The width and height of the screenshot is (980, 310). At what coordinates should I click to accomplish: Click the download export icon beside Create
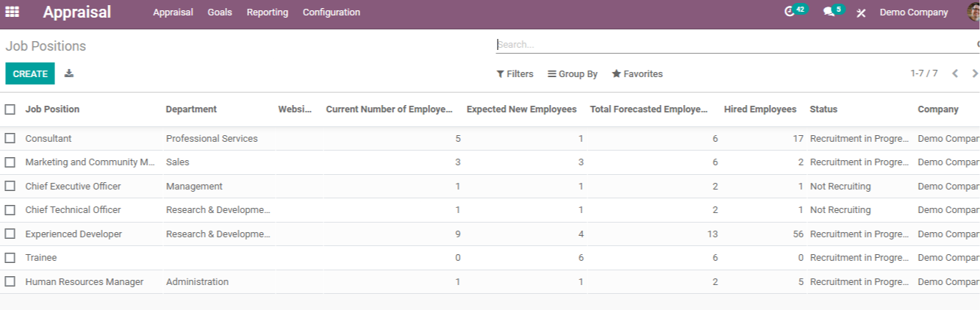tap(69, 73)
